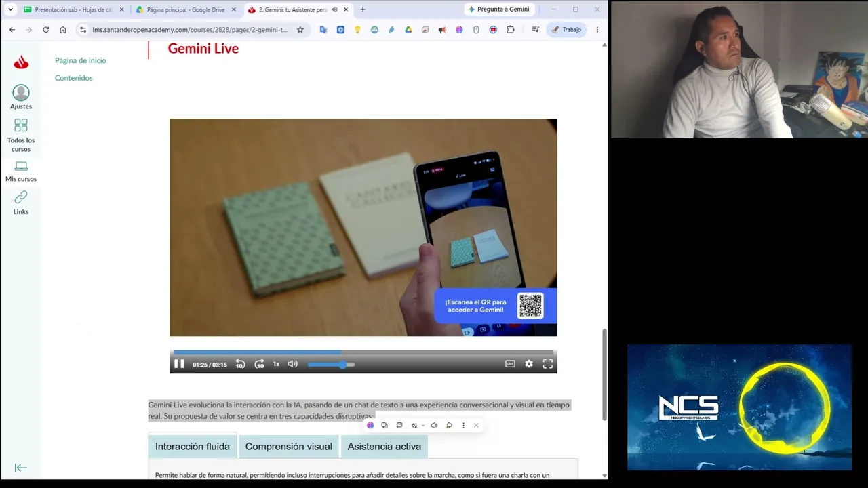This screenshot has width=868, height=488.
Task: Click the highlighter icon in floating toolbar
Action: 449,426
